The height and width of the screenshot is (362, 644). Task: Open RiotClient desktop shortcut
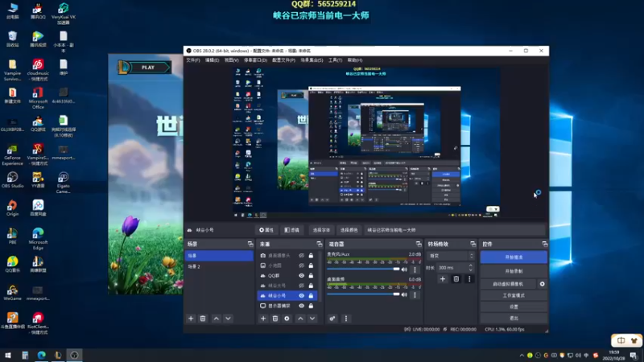coord(38,323)
